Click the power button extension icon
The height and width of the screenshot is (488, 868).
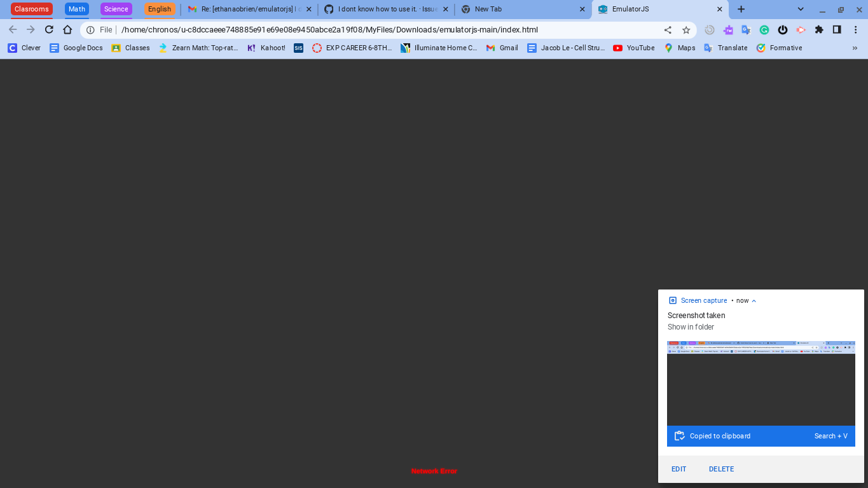tap(782, 29)
